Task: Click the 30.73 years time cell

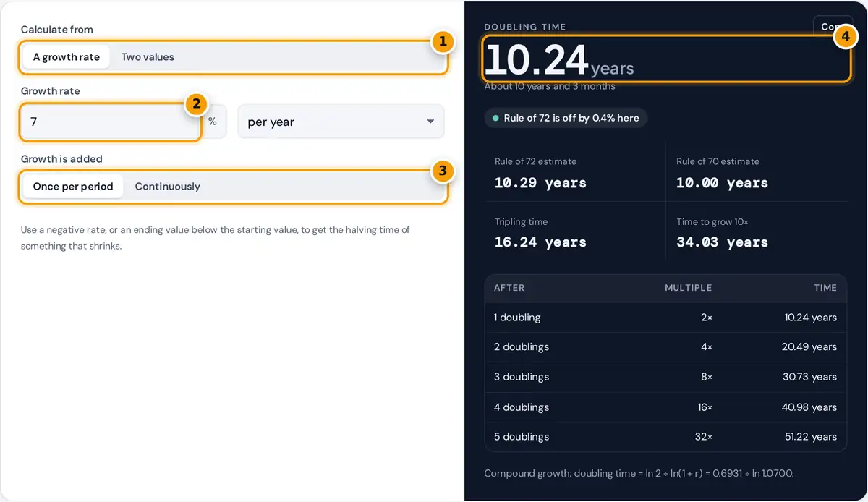Action: (809, 377)
